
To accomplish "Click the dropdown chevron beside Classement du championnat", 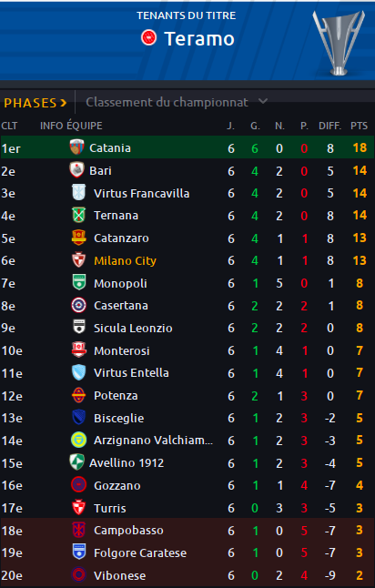I will 263,101.
